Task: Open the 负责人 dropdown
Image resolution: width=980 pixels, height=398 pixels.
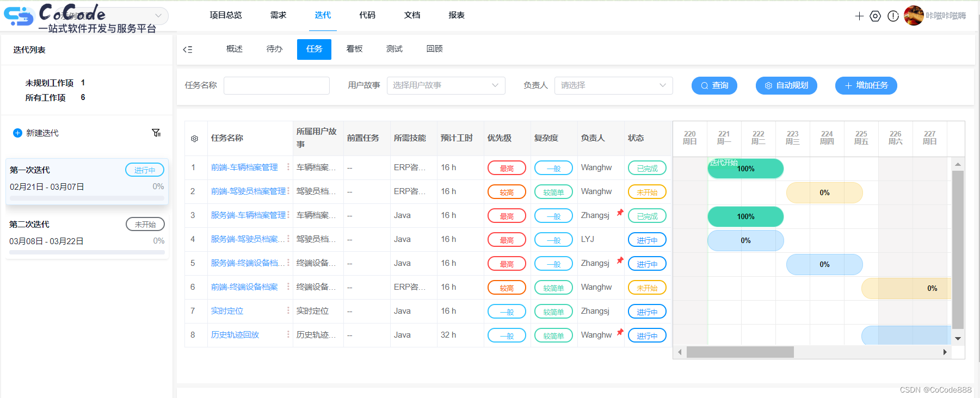Action: coord(613,85)
